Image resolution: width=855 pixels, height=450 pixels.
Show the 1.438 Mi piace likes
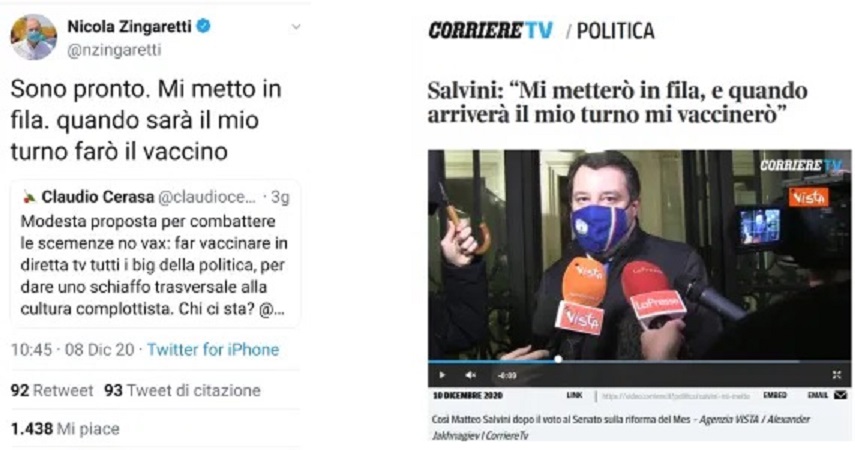tap(65, 429)
